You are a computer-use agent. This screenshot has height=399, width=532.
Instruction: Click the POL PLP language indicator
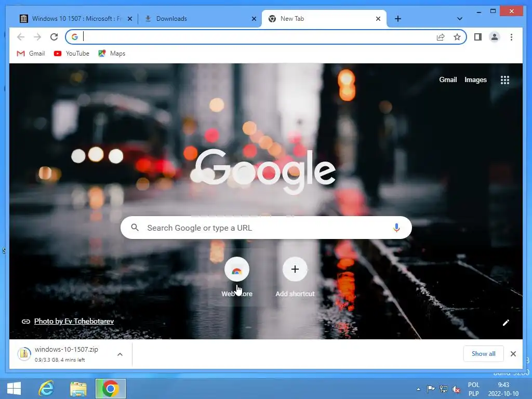click(474, 389)
